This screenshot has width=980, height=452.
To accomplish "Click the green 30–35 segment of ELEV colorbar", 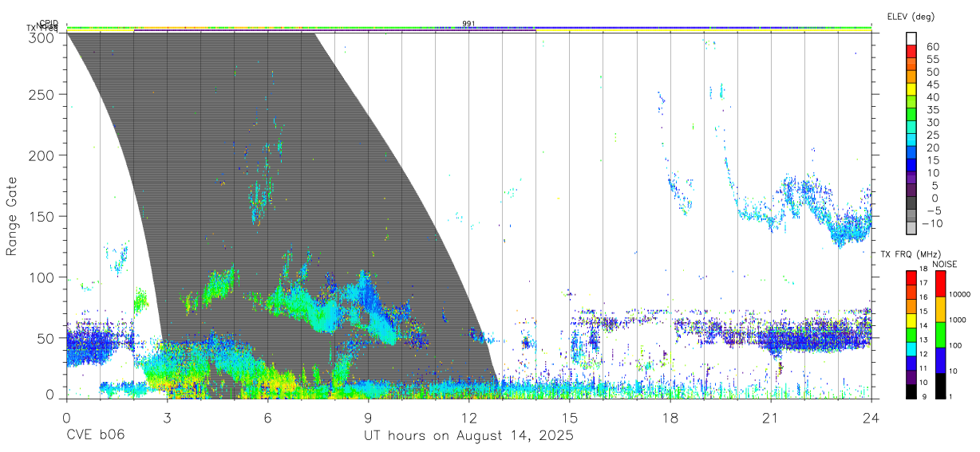I will click(912, 116).
